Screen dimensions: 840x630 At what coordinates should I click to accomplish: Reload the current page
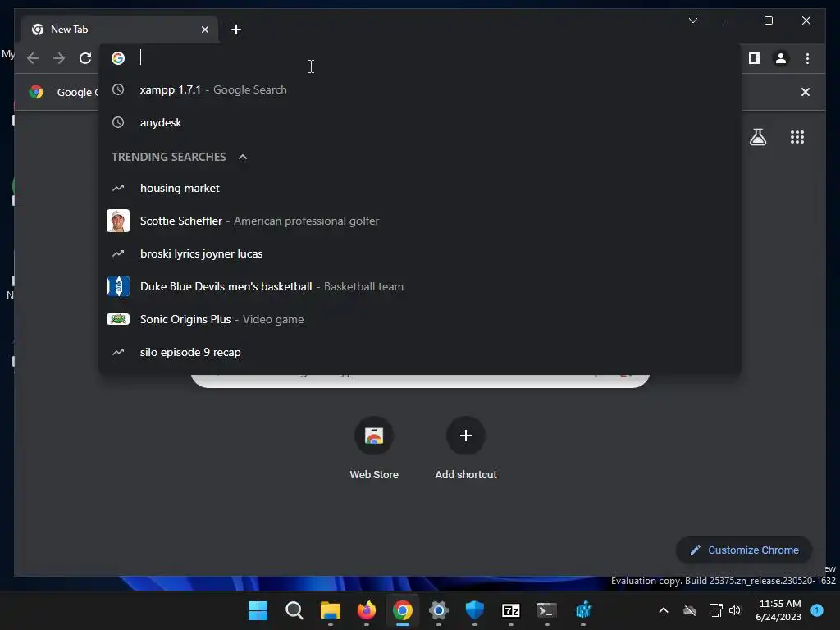click(85, 58)
